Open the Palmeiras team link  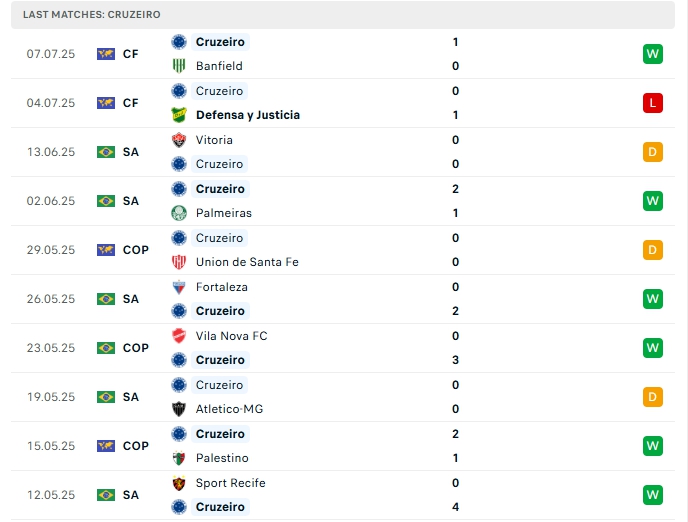click(x=224, y=213)
